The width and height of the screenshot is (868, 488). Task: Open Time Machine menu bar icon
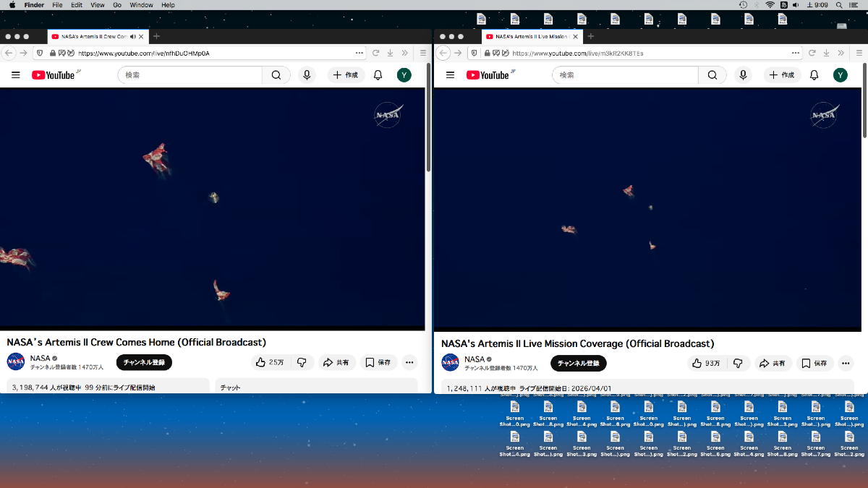743,5
